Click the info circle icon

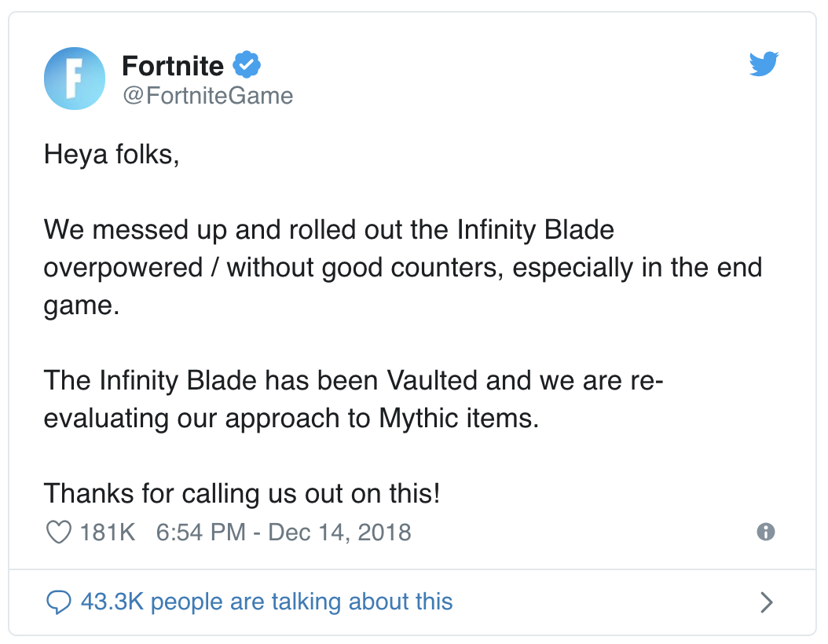766,532
